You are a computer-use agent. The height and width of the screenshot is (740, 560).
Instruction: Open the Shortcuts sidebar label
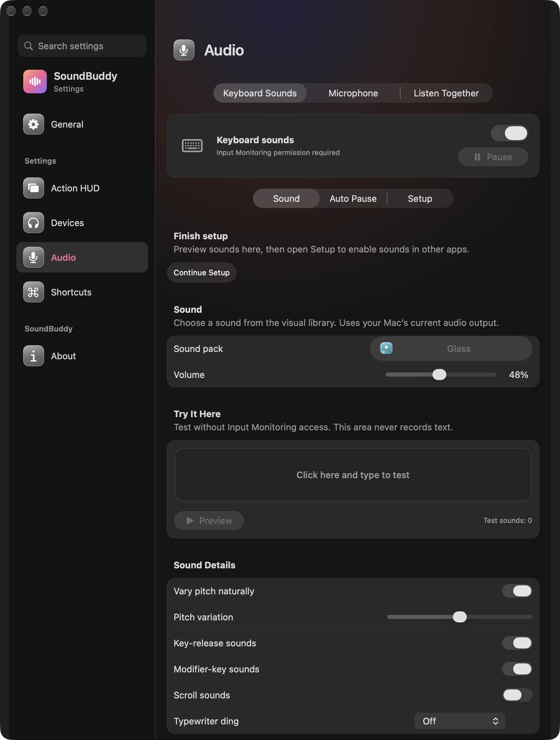(x=71, y=292)
